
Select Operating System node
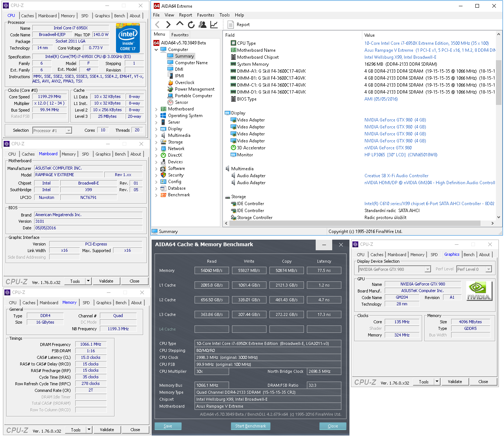point(185,116)
